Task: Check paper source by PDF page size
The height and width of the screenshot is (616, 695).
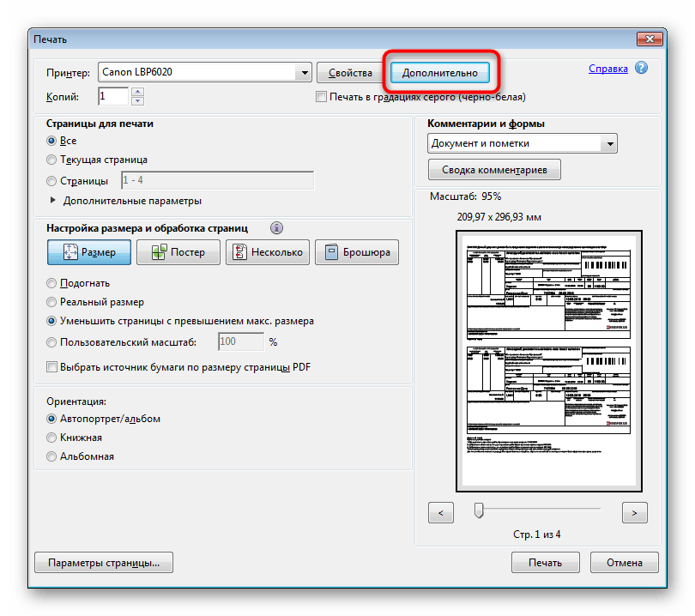Action: (51, 365)
